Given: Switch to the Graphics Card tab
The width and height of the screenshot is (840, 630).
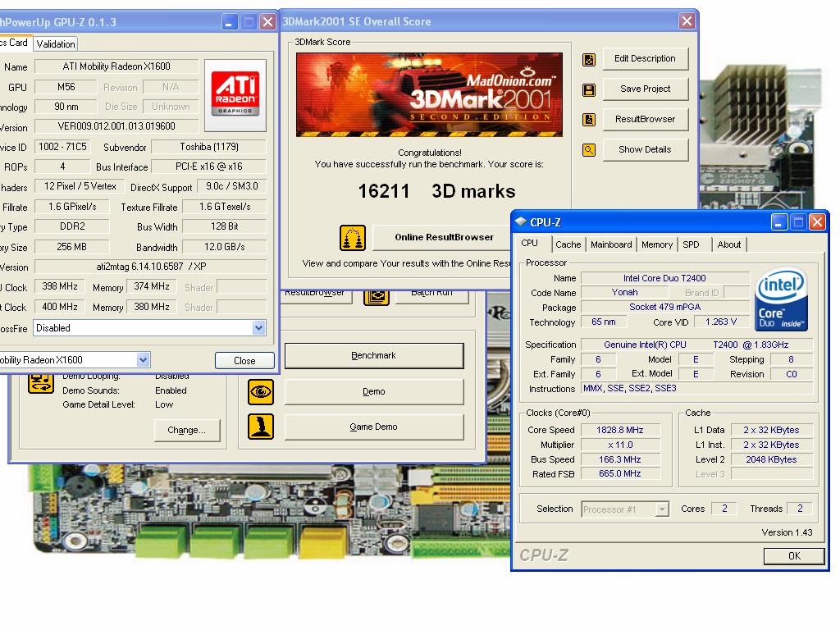Looking at the screenshot, I should click(15, 43).
